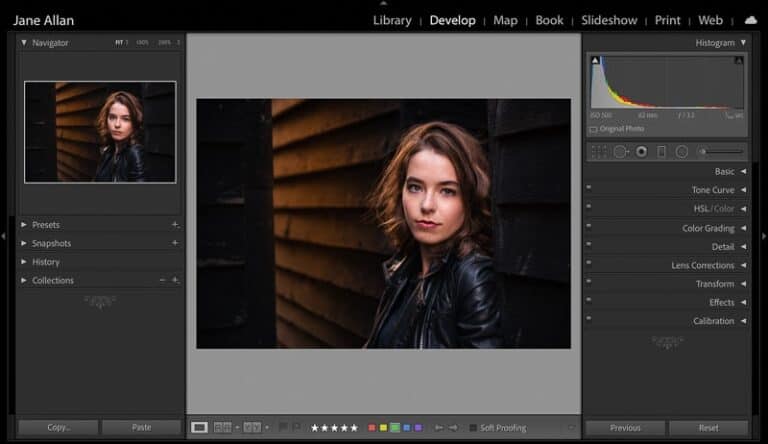Go to next photo arrow in toolbar
This screenshot has width=768, height=444.
[453, 428]
